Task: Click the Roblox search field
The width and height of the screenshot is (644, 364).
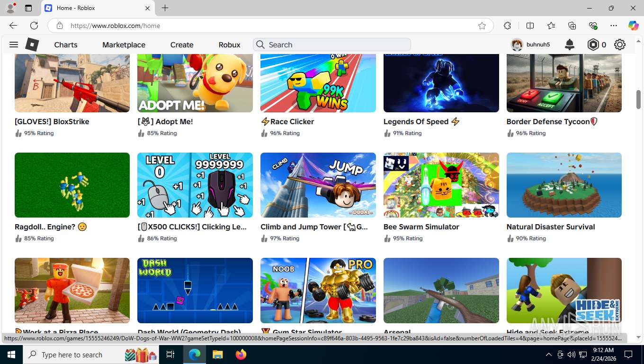Action: click(332, 45)
